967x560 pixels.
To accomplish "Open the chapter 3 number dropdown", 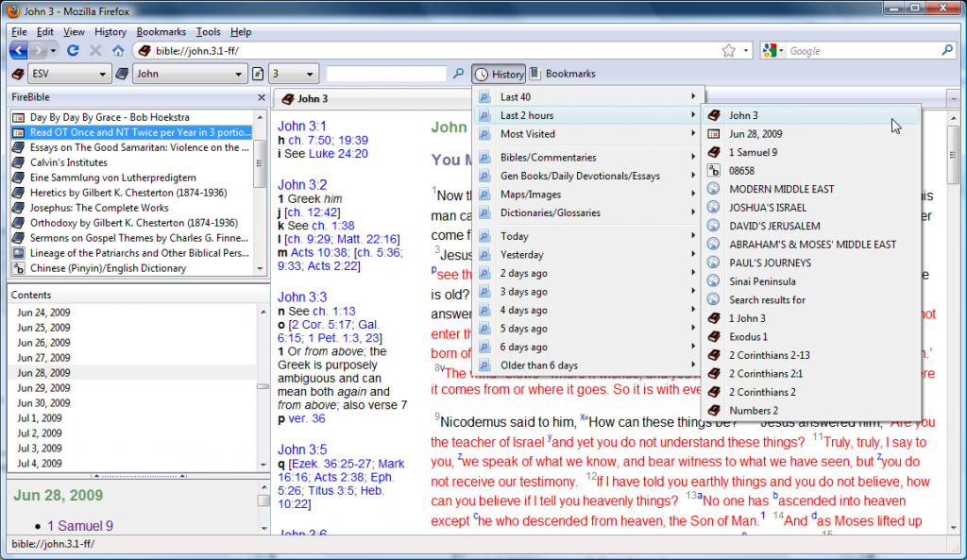I will tap(293, 74).
